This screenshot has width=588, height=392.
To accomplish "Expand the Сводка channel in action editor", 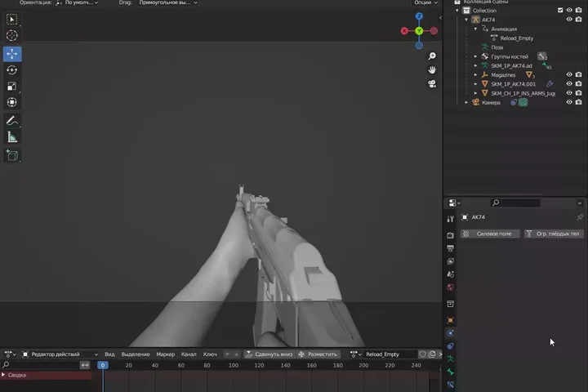I will [x=3, y=375].
